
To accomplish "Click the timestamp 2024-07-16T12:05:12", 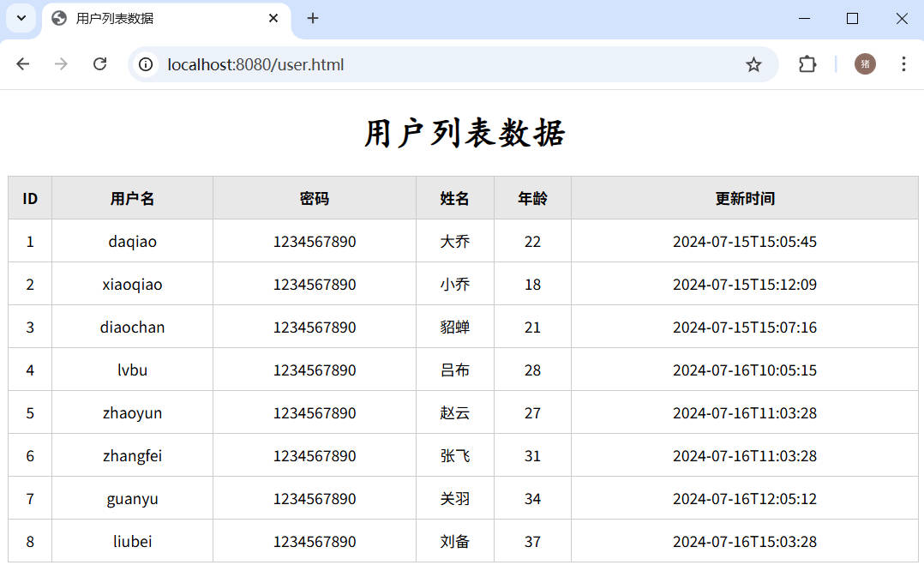I will point(744,498).
